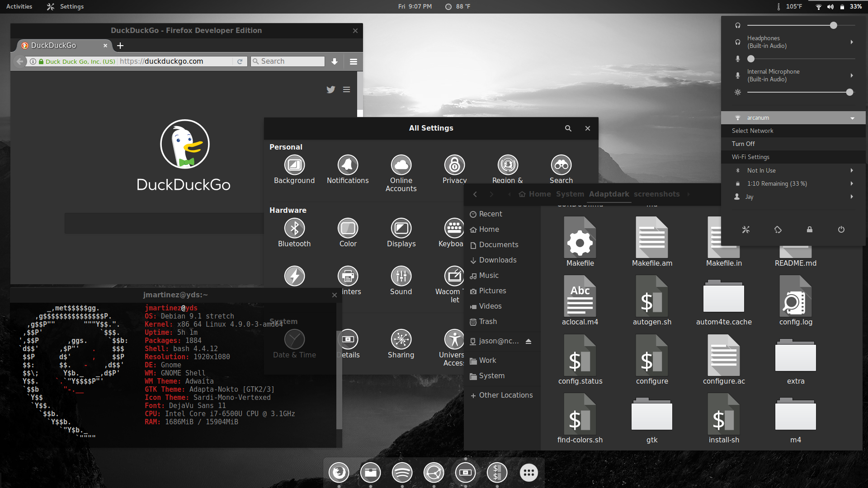This screenshot has width=868, height=488.
Task: Launch Firefox from the dock
Action: [x=339, y=473]
